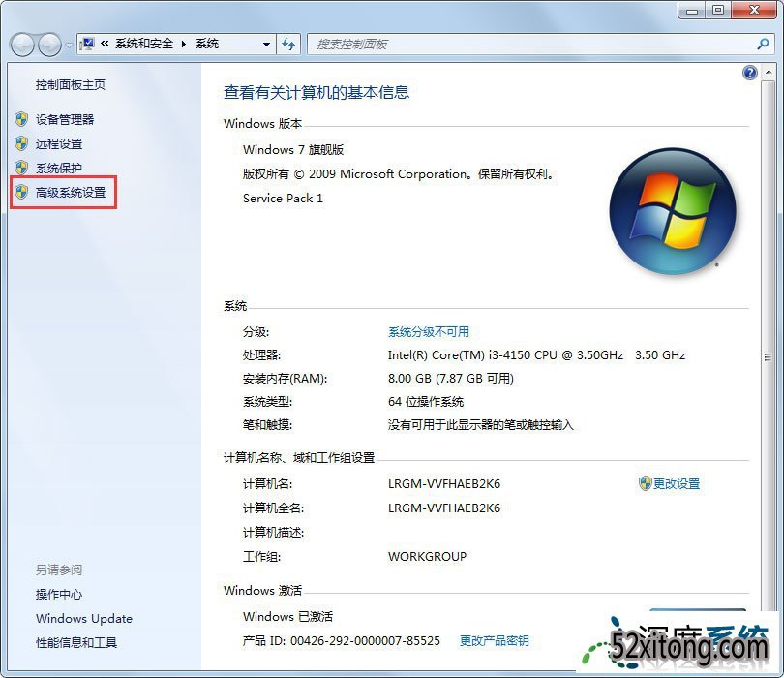Select 系统和安全 in the address breadcrumb
Screen dimensions: 784x678
point(144,44)
